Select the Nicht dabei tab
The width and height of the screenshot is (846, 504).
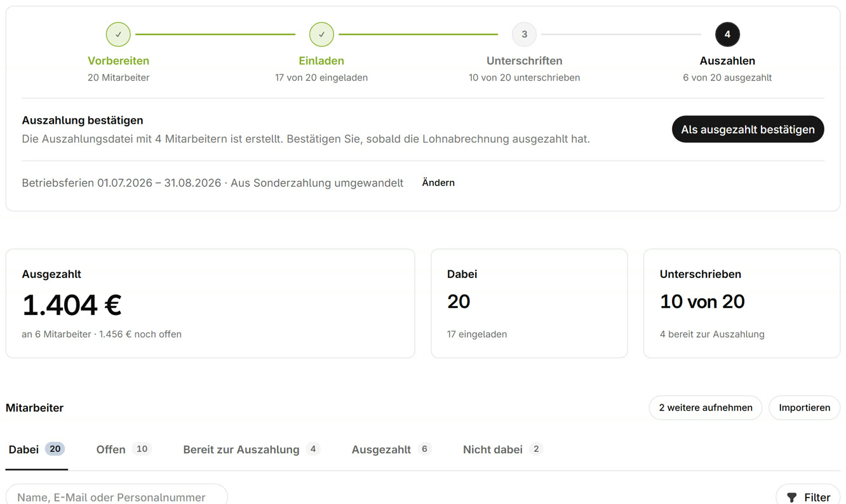pos(502,449)
